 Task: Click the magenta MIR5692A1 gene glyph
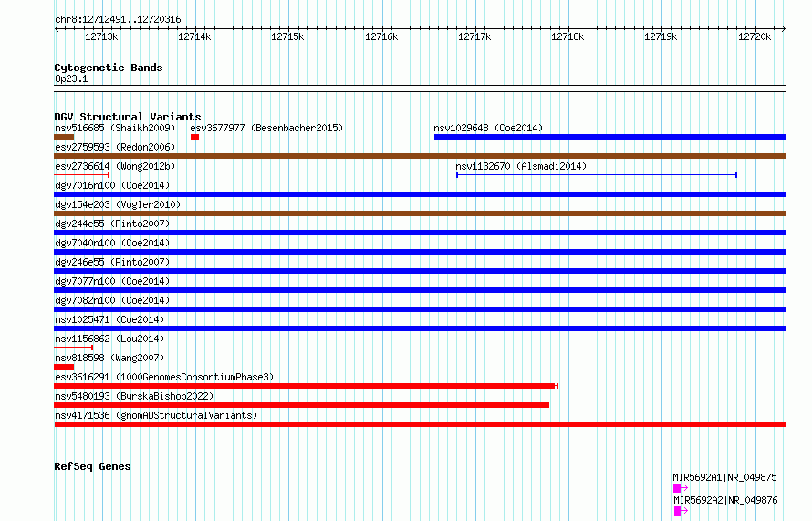coord(681,488)
